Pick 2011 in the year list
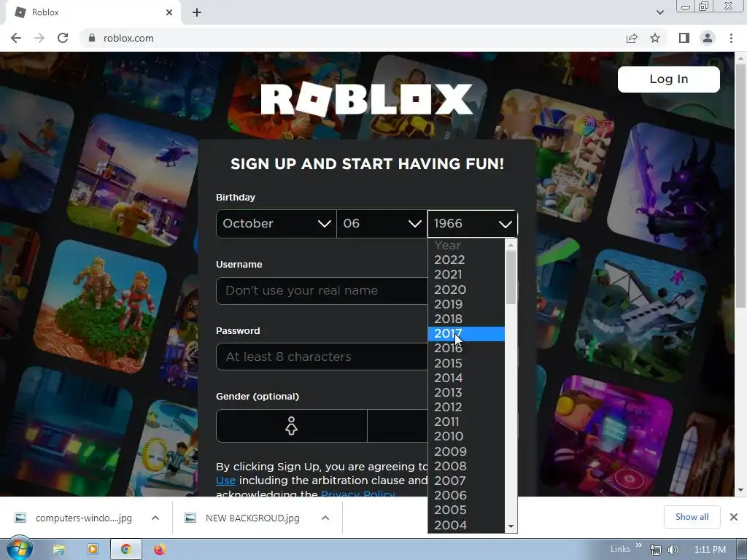This screenshot has width=747, height=560. (x=466, y=422)
